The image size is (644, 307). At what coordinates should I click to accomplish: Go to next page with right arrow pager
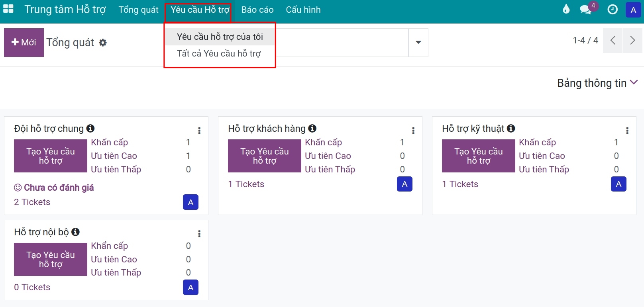click(x=632, y=40)
